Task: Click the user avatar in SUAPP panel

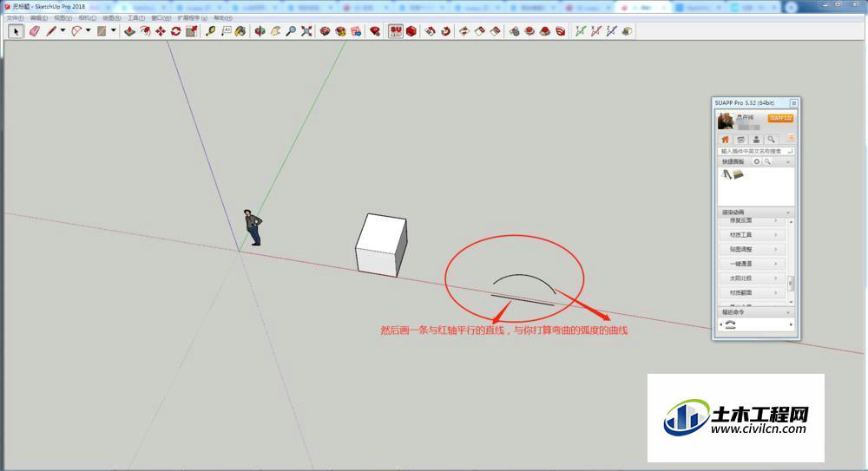Action: point(726,121)
